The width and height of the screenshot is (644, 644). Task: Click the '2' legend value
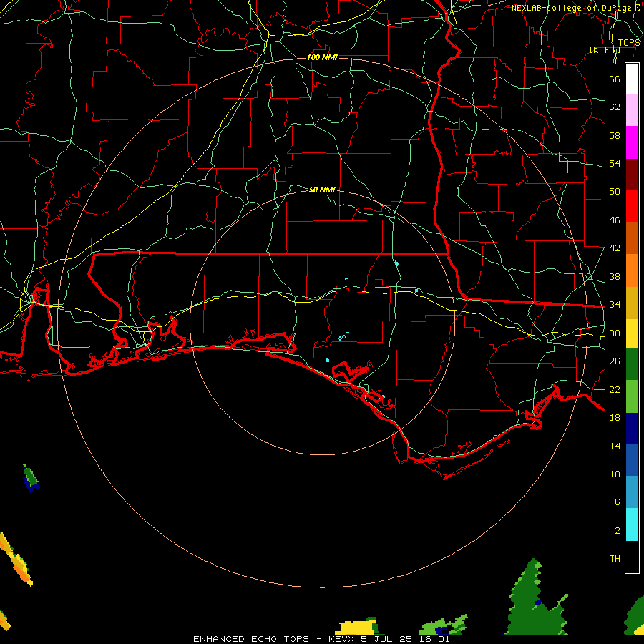[x=618, y=531]
